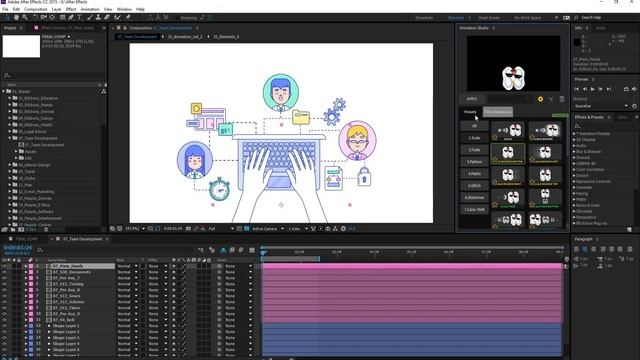
Task: Select the Roto Brush tool
Action: click(x=118, y=18)
